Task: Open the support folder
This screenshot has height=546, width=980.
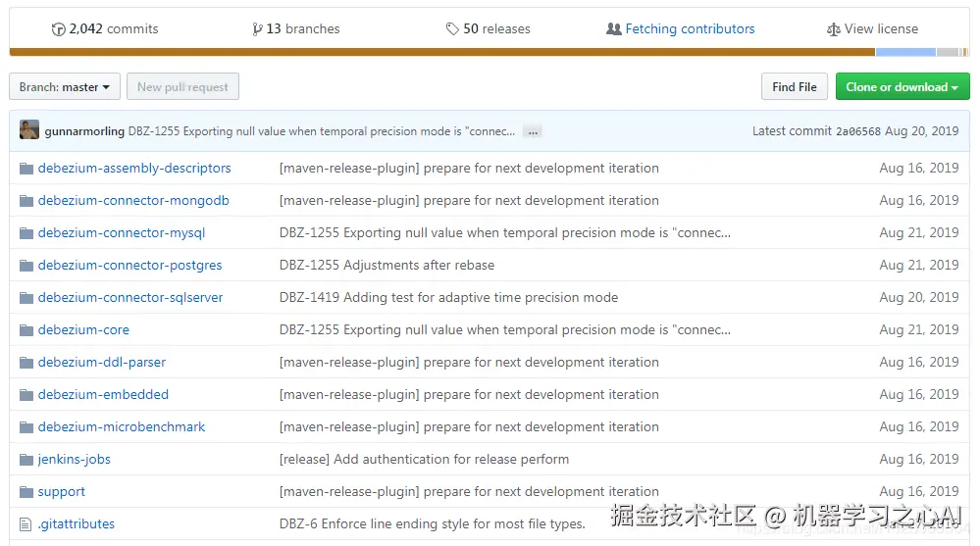Action: click(x=61, y=492)
